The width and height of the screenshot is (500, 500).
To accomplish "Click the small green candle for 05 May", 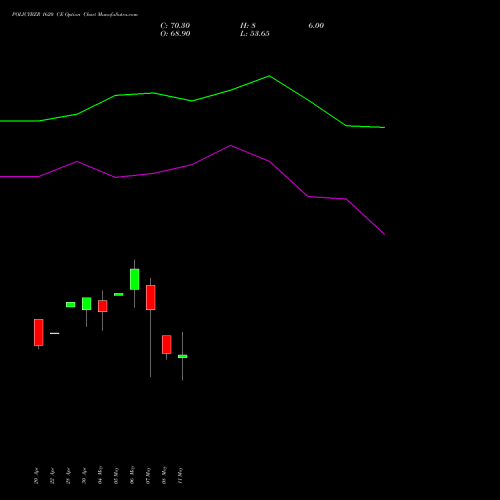I will point(119,294).
